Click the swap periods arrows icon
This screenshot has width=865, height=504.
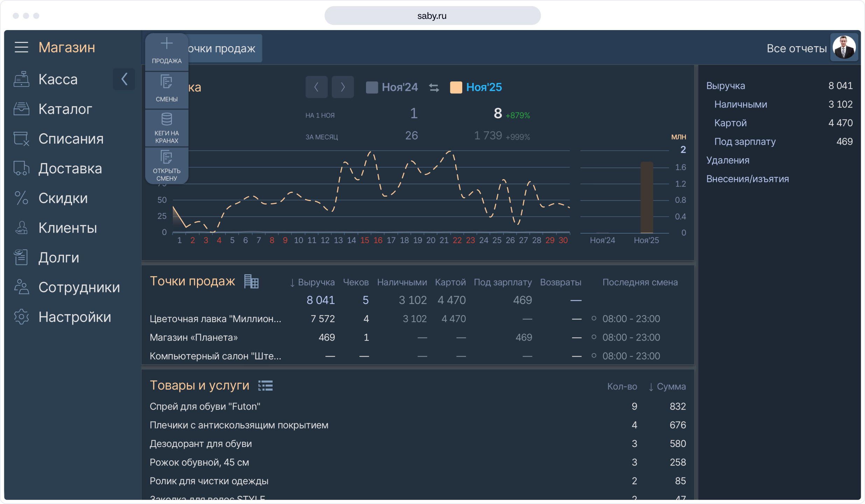click(x=434, y=87)
